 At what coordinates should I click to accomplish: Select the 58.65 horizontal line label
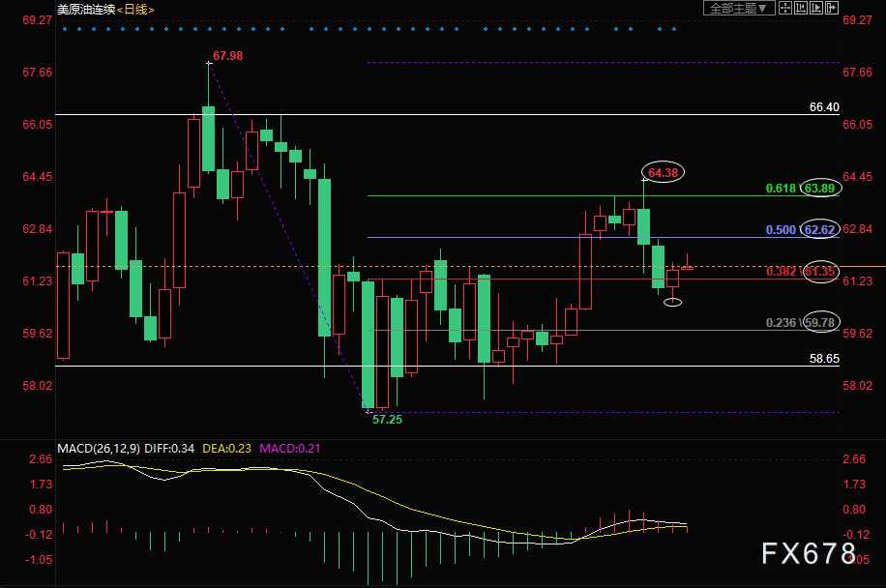[x=824, y=359]
